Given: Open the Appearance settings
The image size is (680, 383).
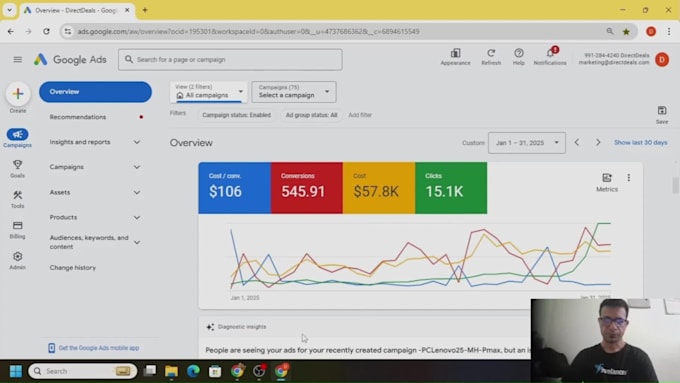Looking at the screenshot, I should click(455, 57).
